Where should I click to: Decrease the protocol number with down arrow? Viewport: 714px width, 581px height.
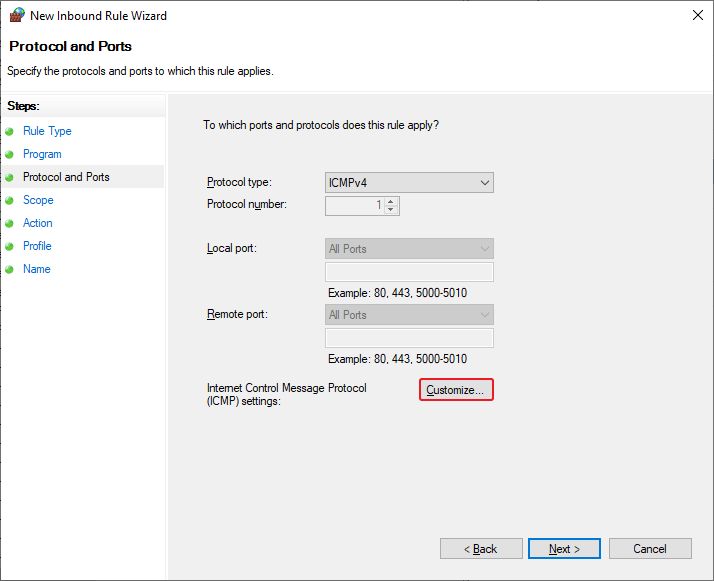391,210
